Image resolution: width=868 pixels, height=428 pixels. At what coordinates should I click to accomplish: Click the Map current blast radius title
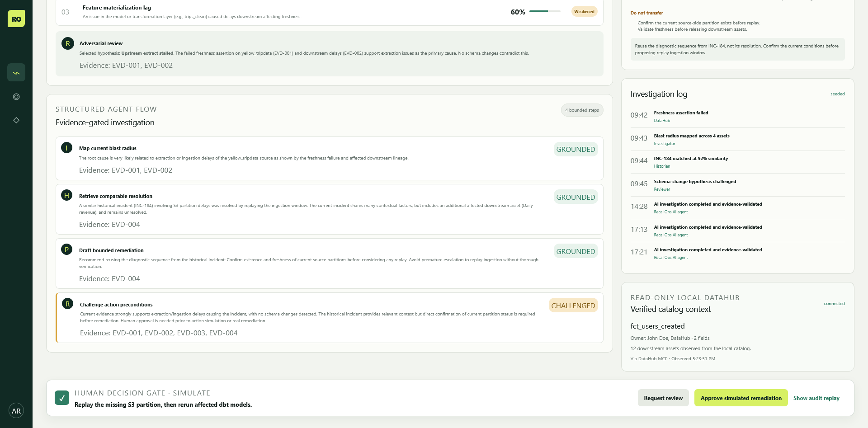pos(108,148)
